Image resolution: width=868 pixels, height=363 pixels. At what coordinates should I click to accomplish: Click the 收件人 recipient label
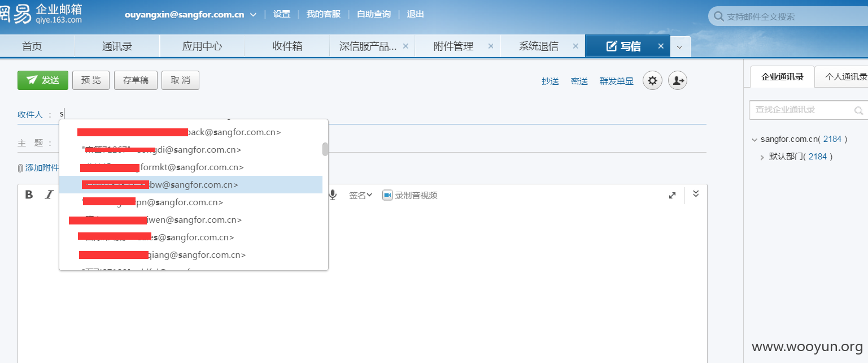tap(30, 114)
